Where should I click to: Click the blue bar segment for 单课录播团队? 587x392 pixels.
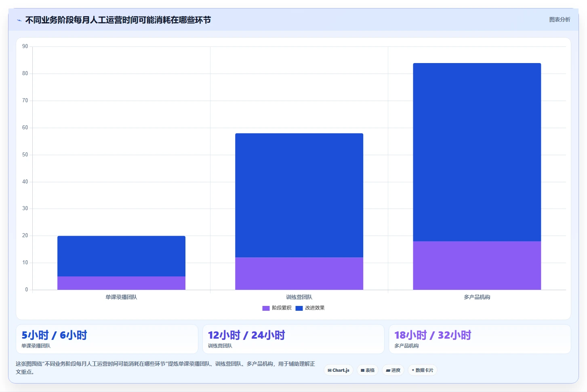pos(121,256)
